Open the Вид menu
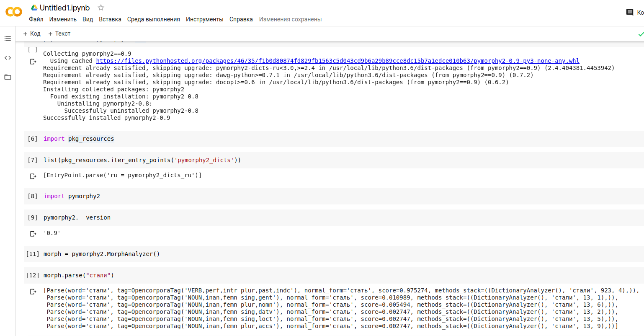The height and width of the screenshot is (336, 644). (x=88, y=19)
